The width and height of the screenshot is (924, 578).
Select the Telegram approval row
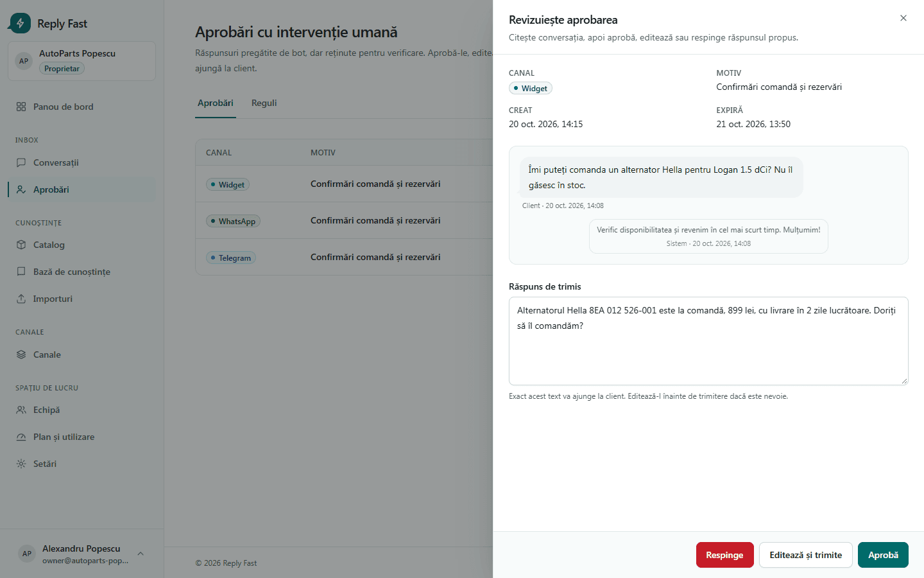pos(344,258)
